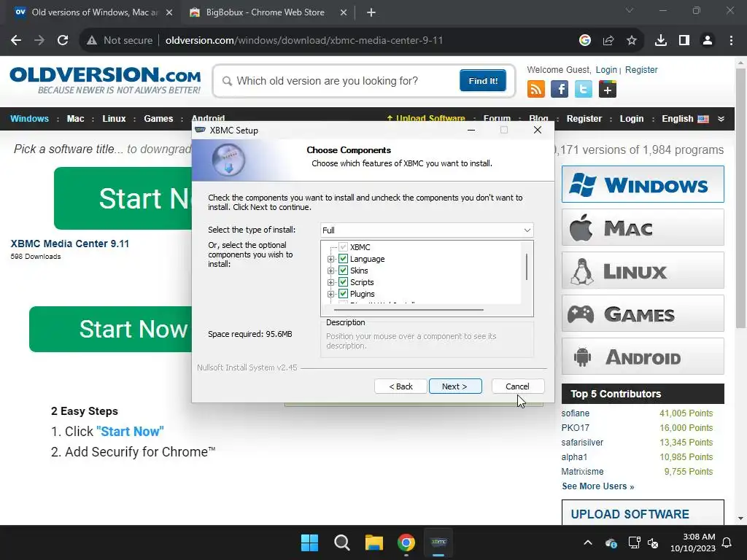Uncheck the Language component checkbox

343,259
